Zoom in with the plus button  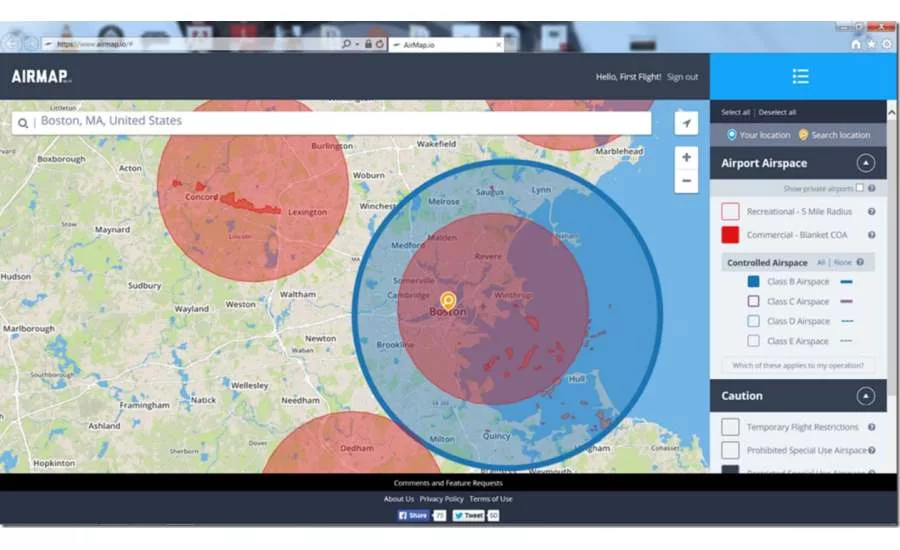[x=686, y=157]
